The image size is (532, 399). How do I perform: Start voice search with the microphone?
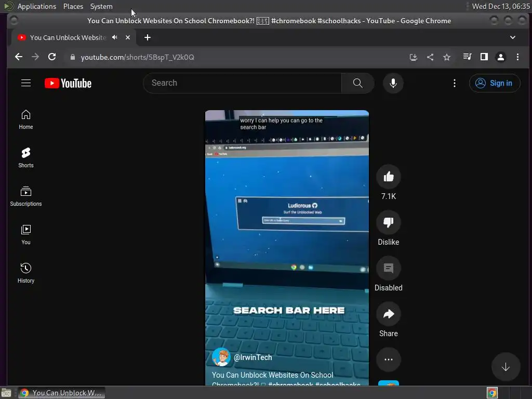click(393, 83)
